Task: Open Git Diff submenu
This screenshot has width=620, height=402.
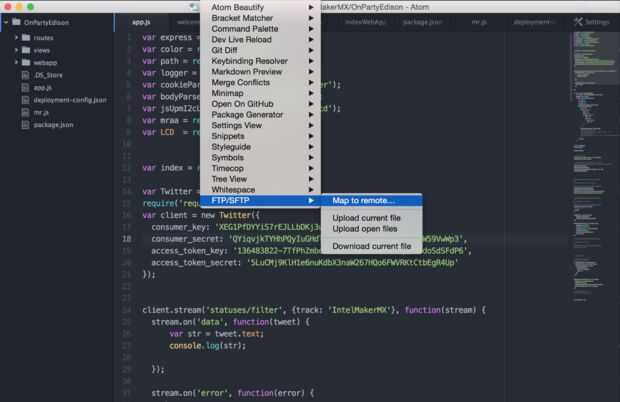Action: [x=260, y=50]
